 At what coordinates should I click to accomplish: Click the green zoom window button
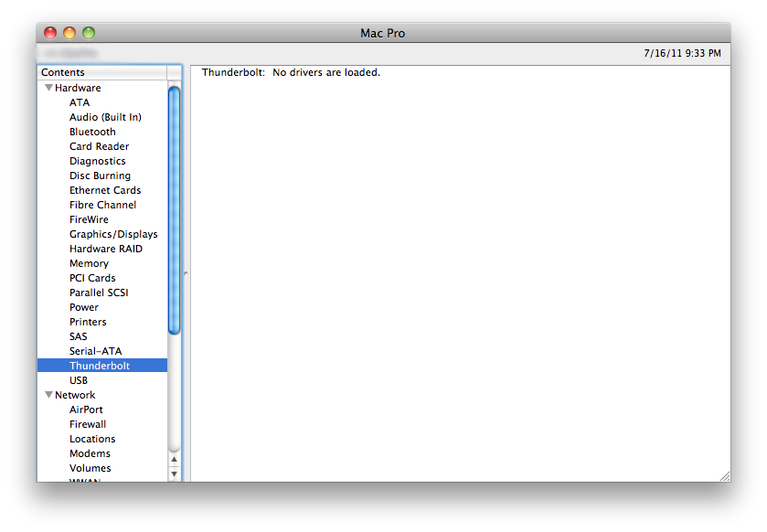89,33
